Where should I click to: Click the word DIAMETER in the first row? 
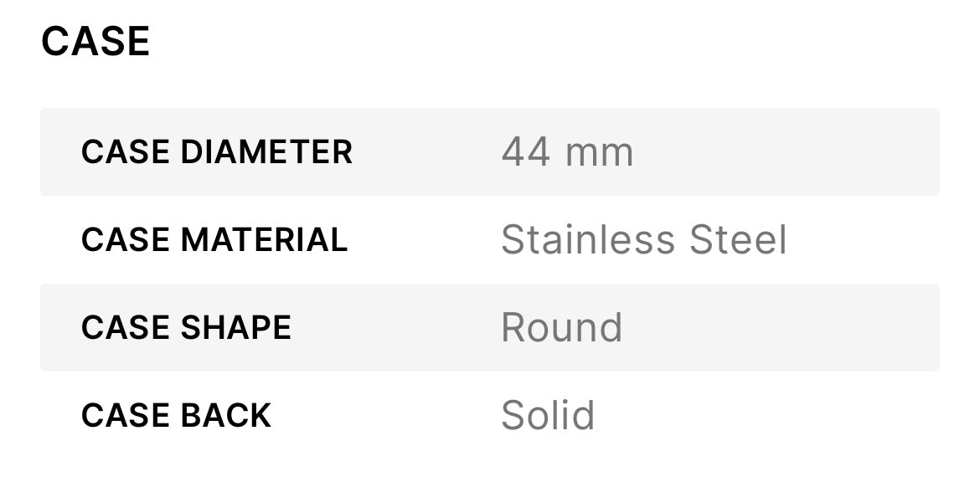266,152
